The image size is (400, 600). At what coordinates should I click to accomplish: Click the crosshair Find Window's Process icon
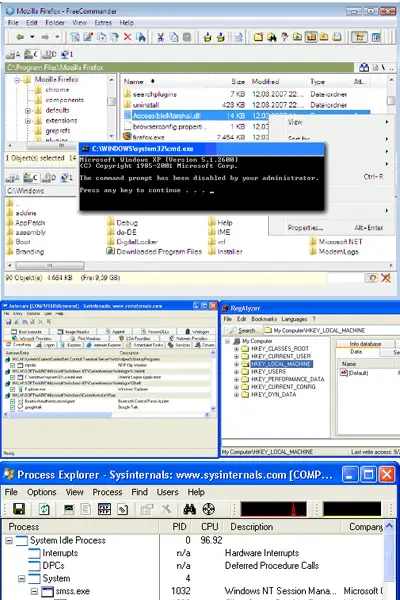pyautogui.click(x=209, y=509)
